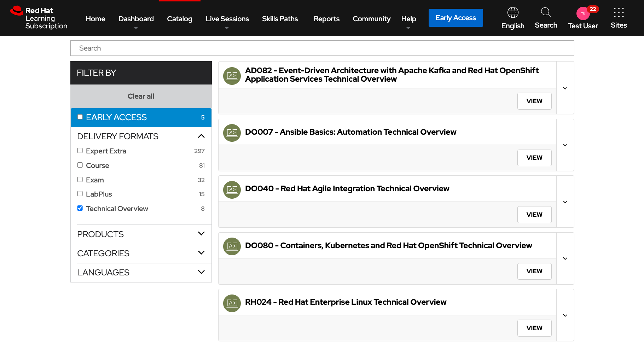Click the Red Hat Learning Subscription logo
Image resolution: width=644 pixels, height=344 pixels.
click(x=39, y=18)
